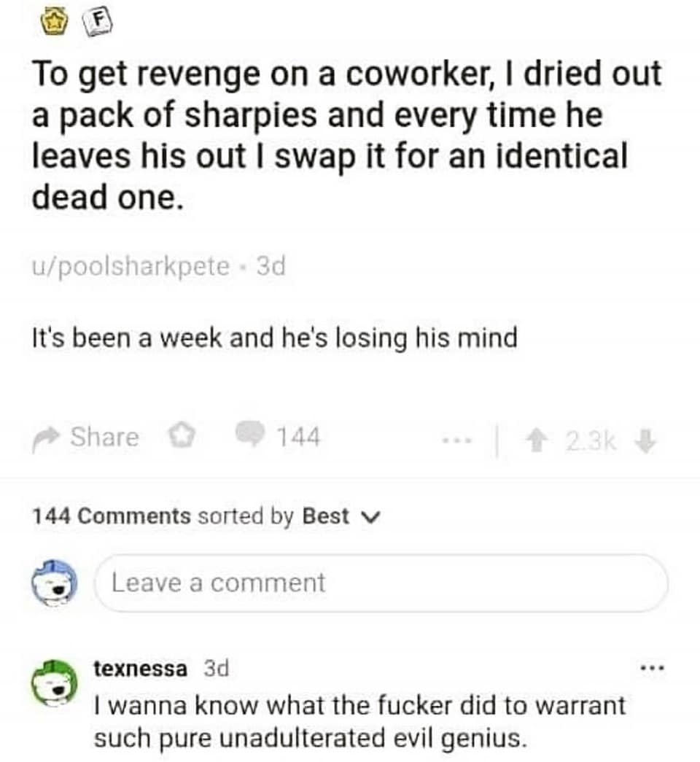Downvote the sharpies post
700x762 pixels.
(645, 442)
